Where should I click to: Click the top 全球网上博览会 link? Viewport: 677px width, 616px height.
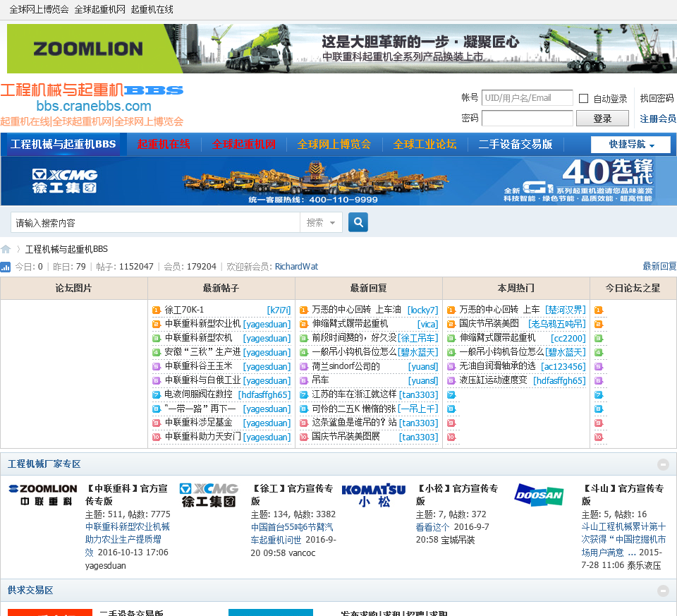coord(39,9)
